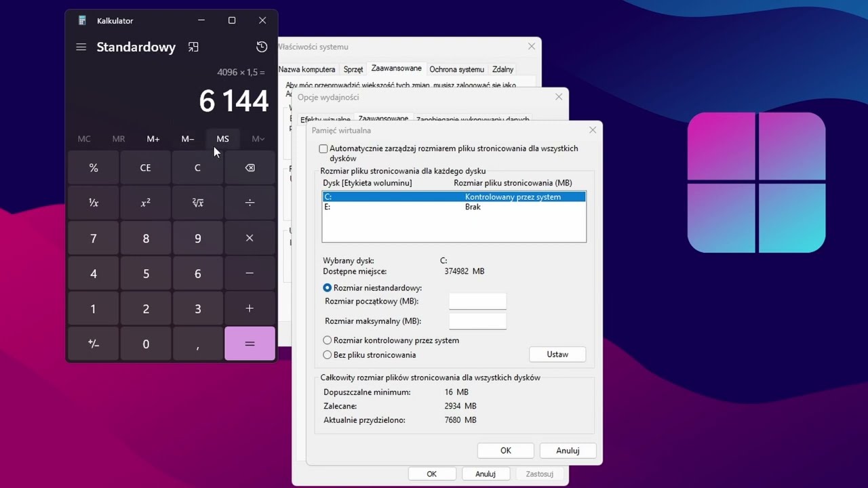
Task: Click Anuluj in Opcje wydajności window
Action: pos(486,474)
